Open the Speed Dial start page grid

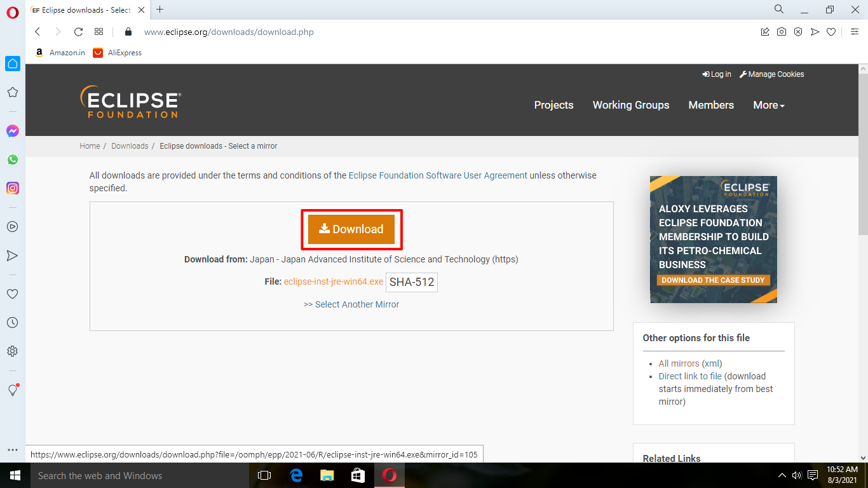click(98, 32)
